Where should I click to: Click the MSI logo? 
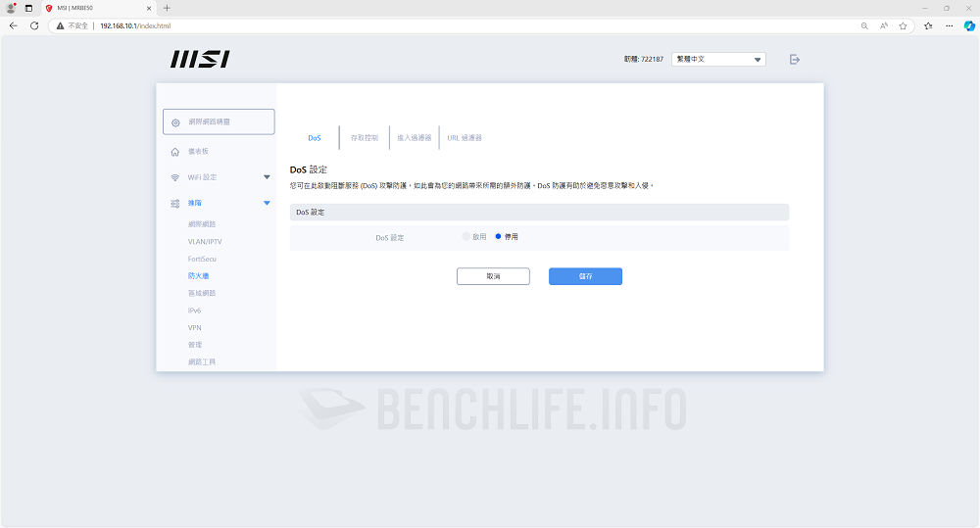pyautogui.click(x=200, y=60)
